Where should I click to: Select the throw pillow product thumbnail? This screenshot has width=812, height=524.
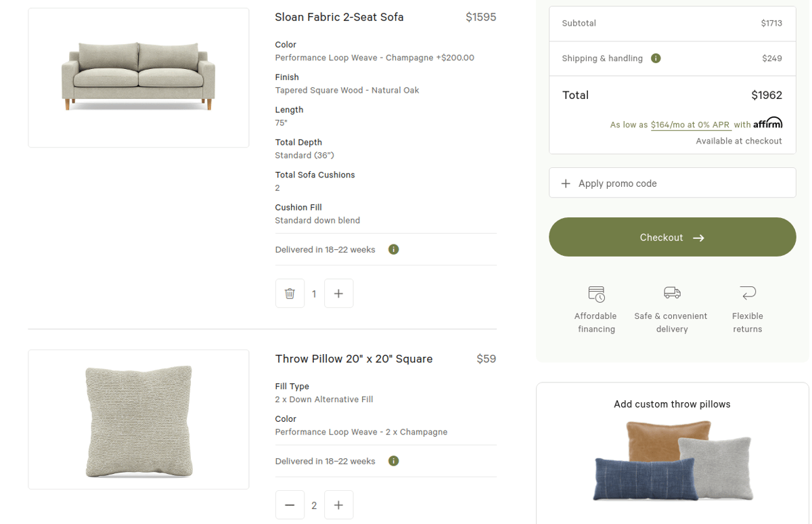coord(138,419)
